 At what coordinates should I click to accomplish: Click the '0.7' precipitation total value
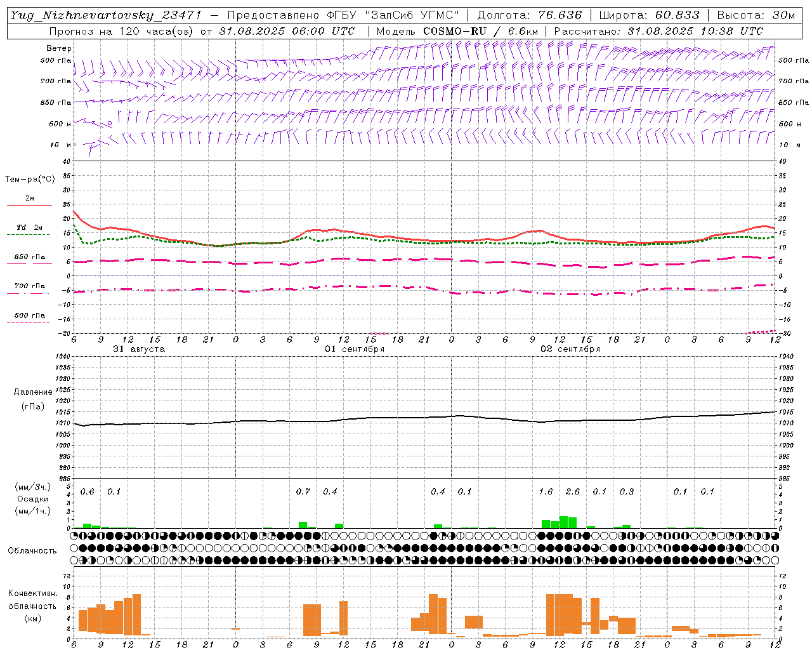pos(303,492)
